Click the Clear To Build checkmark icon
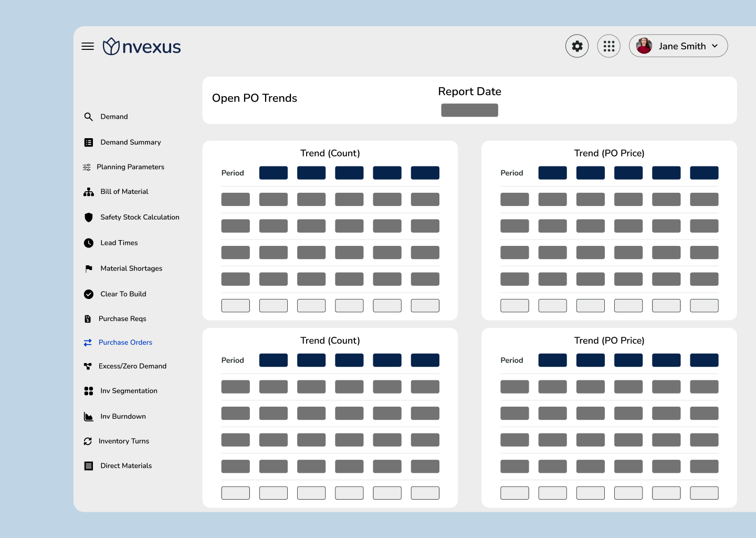 89,294
